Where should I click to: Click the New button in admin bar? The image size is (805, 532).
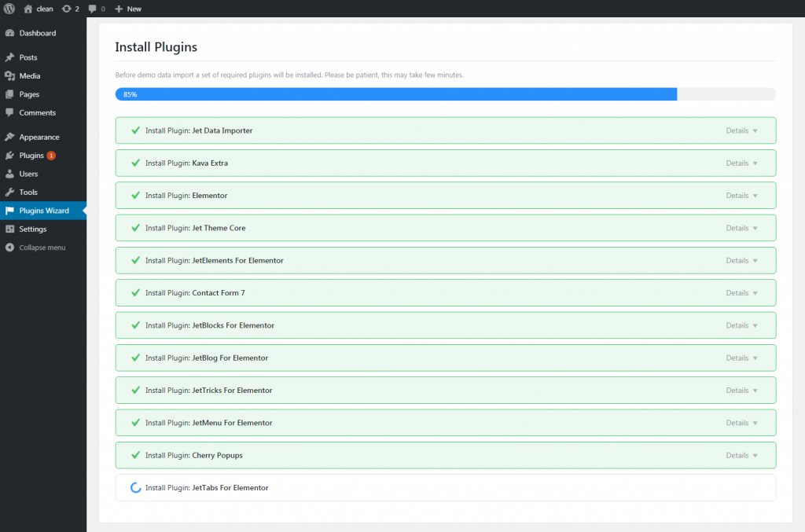pyautogui.click(x=128, y=9)
